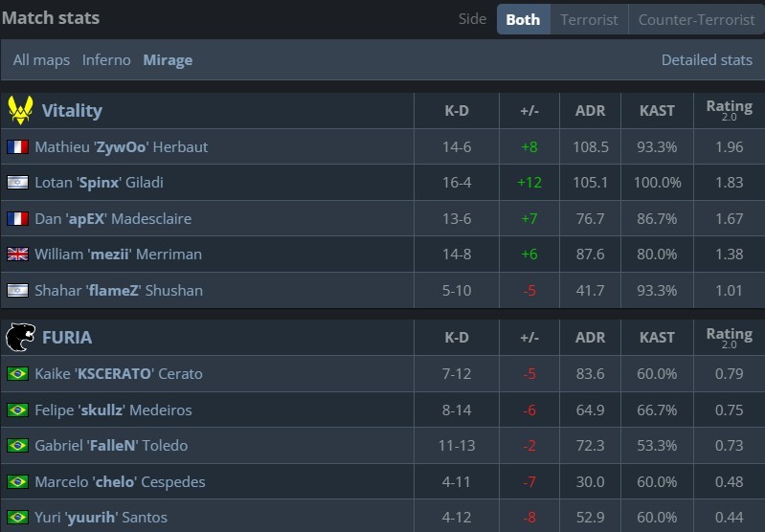The image size is (765, 532).
Task: Click Vitality's Rating 2.0 column header
Action: [x=729, y=110]
